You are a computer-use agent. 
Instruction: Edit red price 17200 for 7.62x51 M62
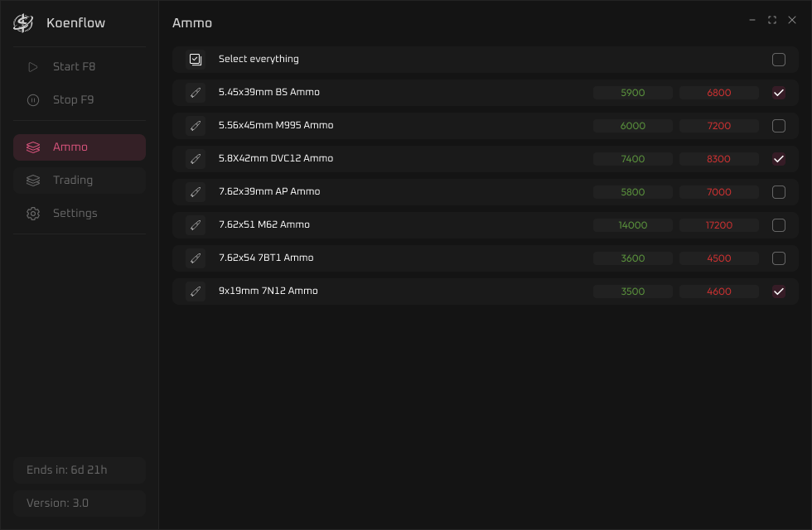tap(719, 225)
